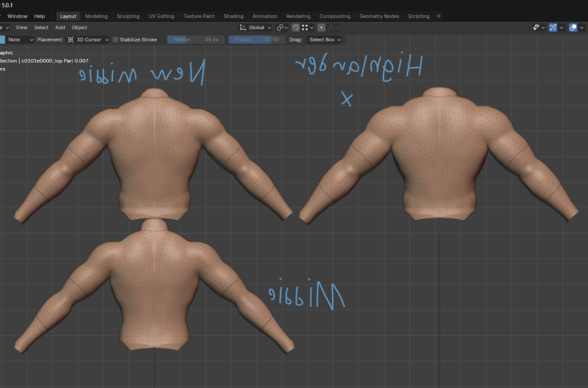
Task: Open the Object menu
Action: (x=80, y=27)
